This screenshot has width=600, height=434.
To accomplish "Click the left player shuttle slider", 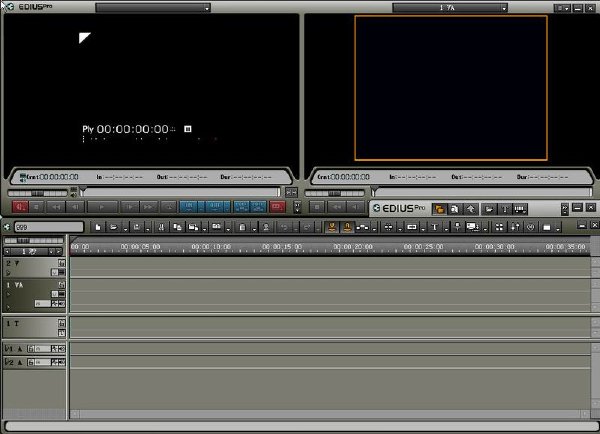I will tap(38, 193).
